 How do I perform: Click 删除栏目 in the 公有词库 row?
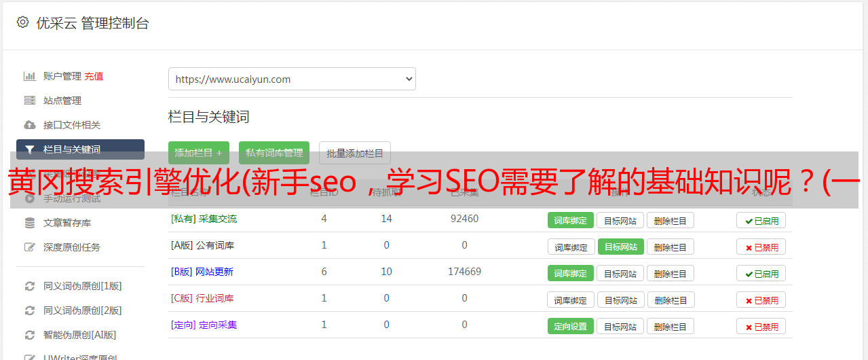[x=671, y=247]
